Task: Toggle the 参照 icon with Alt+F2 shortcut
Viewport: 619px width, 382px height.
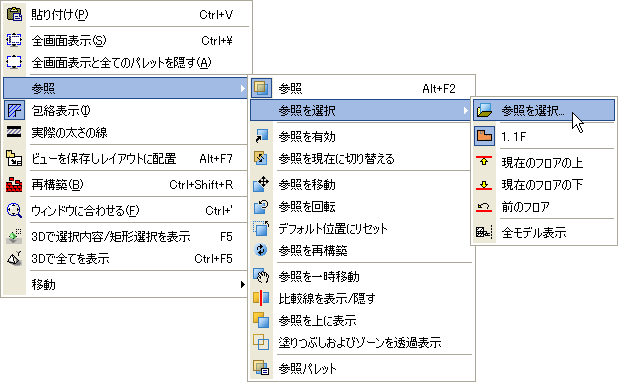Action: [261, 88]
